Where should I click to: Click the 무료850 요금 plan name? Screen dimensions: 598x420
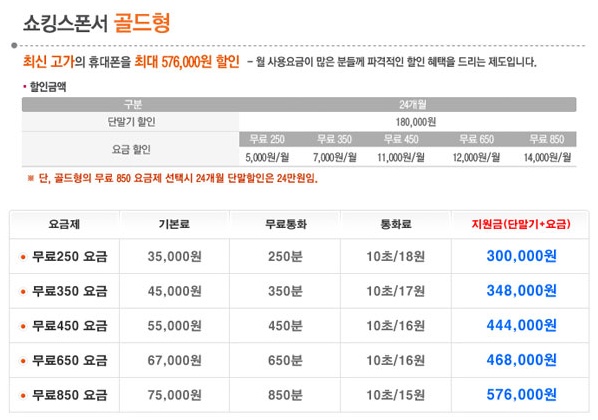point(70,395)
